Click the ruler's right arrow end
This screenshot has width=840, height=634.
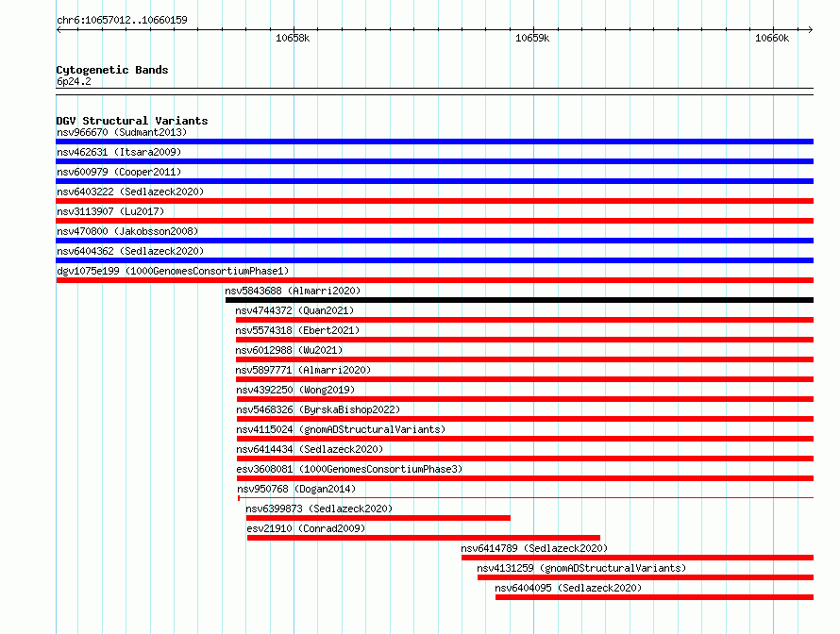[x=811, y=30]
